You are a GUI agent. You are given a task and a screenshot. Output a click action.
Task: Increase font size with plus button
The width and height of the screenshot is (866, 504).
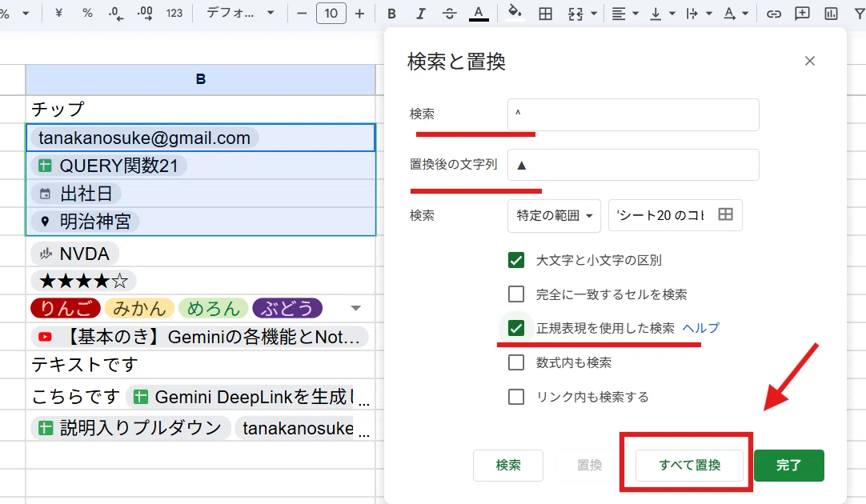[x=359, y=14]
